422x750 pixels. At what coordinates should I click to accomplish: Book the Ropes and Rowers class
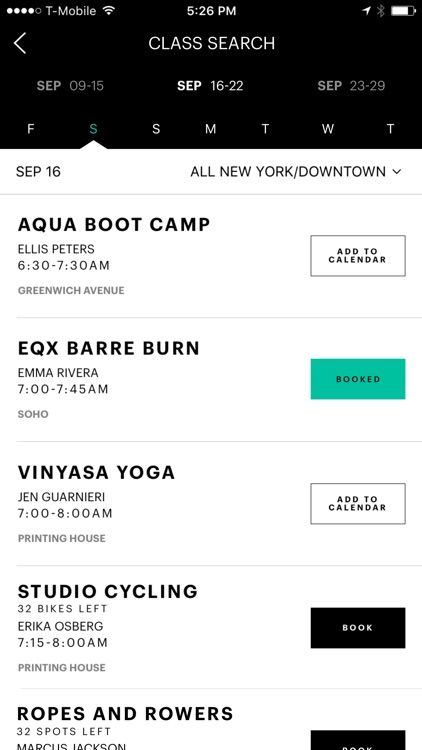coord(358,740)
